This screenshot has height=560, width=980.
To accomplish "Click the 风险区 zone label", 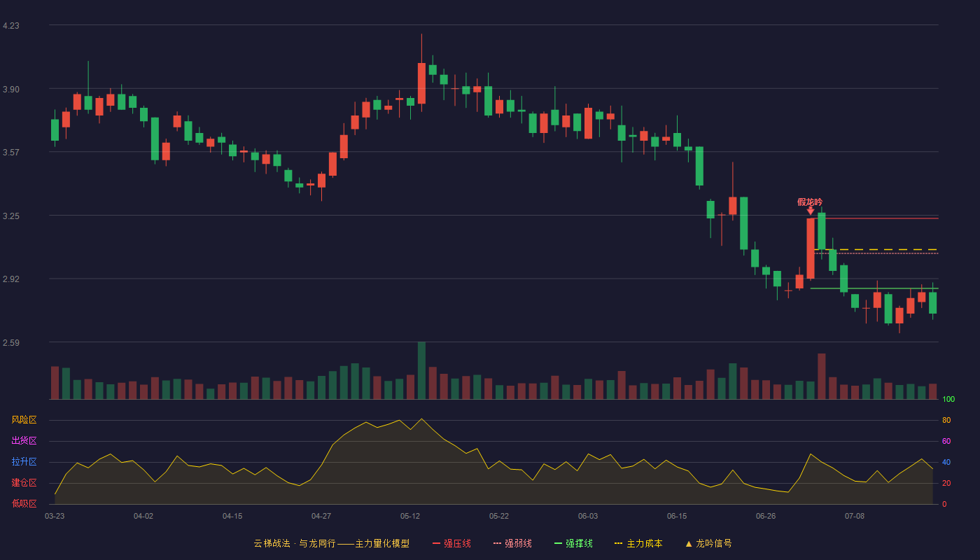I will click(24, 420).
